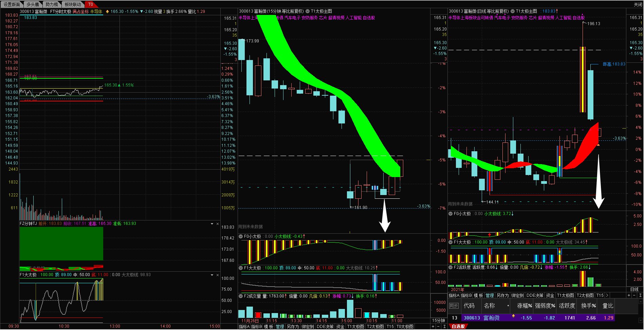Image resolution: width=644 pixels, height=330 pixels.
Task: Click stock name 富瀚微 in table row
Action: coord(492,318)
